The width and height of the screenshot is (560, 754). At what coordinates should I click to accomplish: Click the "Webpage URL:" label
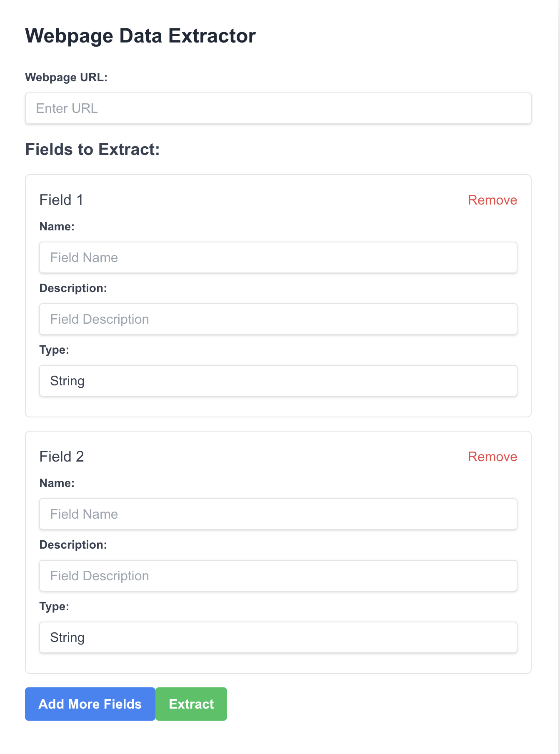[66, 77]
